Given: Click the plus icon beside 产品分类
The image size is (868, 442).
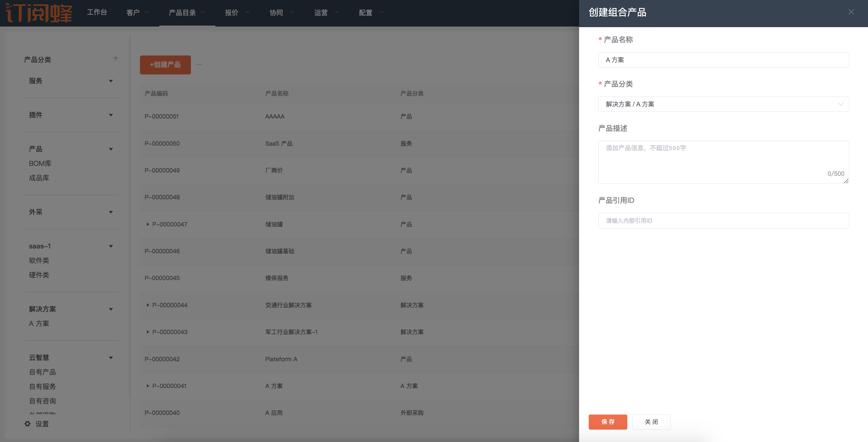Looking at the screenshot, I should tap(116, 58).
